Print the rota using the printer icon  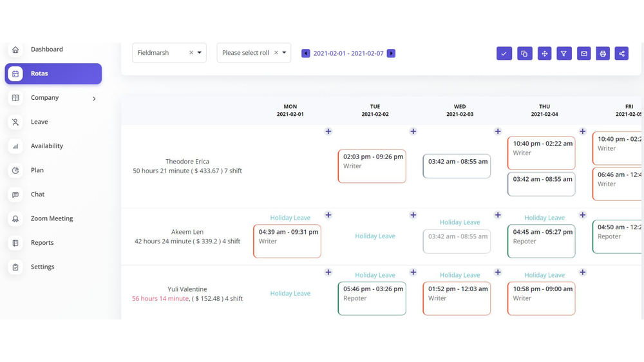click(x=603, y=53)
